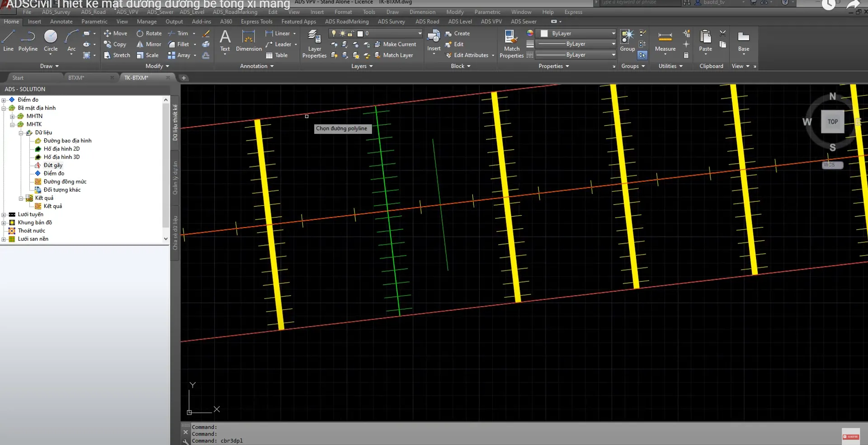Image resolution: width=868 pixels, height=445 pixels.
Task: Select Đường bao địa hình item
Action: click(67, 141)
